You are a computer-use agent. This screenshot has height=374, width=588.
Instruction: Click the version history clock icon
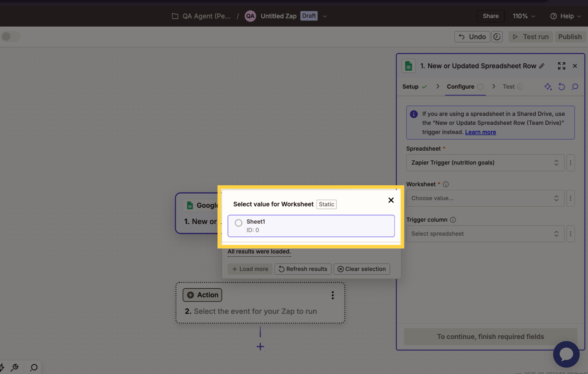497,37
